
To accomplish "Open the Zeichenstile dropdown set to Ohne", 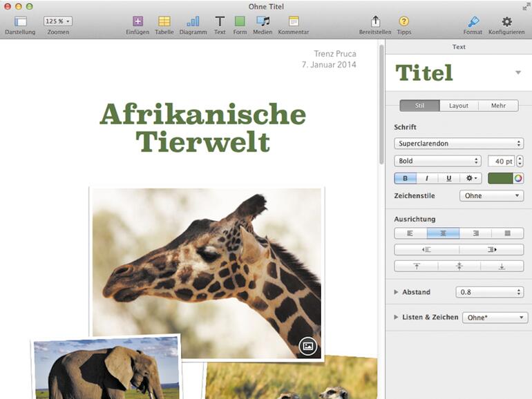I will [x=491, y=196].
